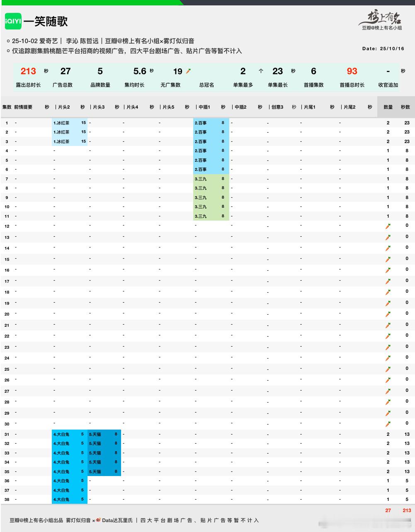The width and height of the screenshot is (415, 532).
Task: Click the 总冠名 label
Action: click(206, 85)
